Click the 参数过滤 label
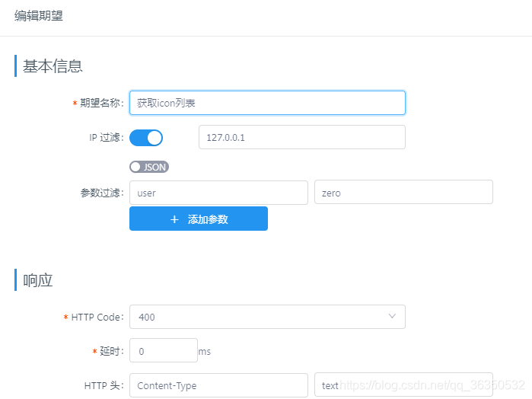Image resolution: width=532 pixels, height=399 pixels. [102, 193]
